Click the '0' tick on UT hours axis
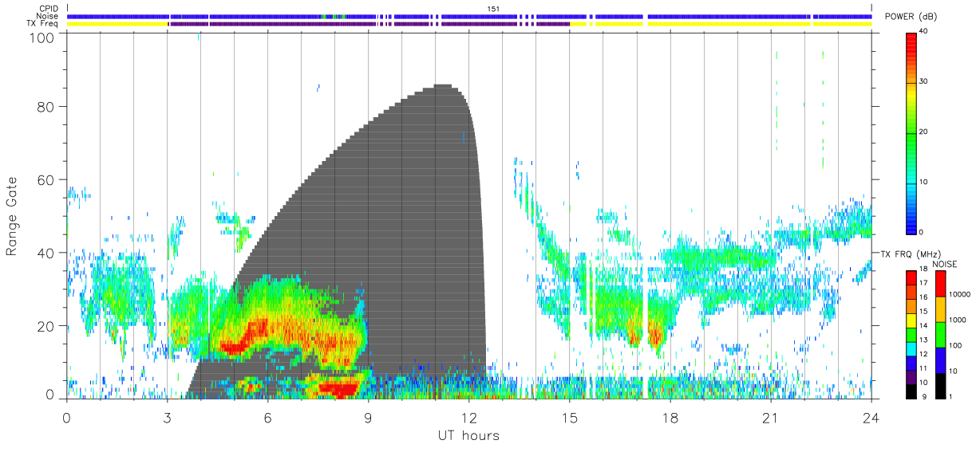Image resolution: width=980 pixels, height=452 pixels. click(x=66, y=418)
